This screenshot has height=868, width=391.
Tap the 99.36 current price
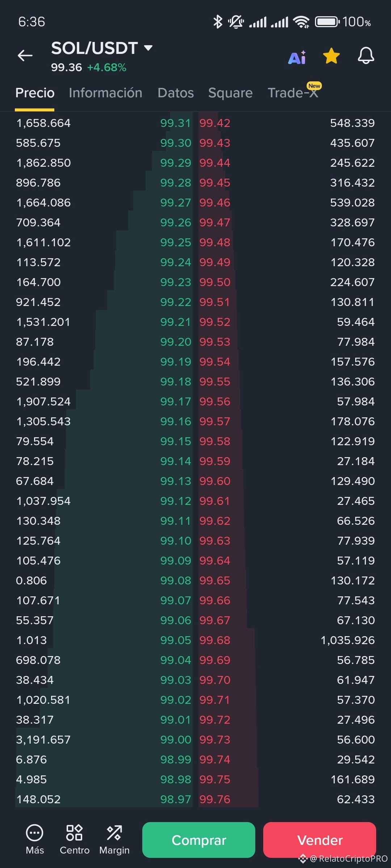(x=66, y=68)
